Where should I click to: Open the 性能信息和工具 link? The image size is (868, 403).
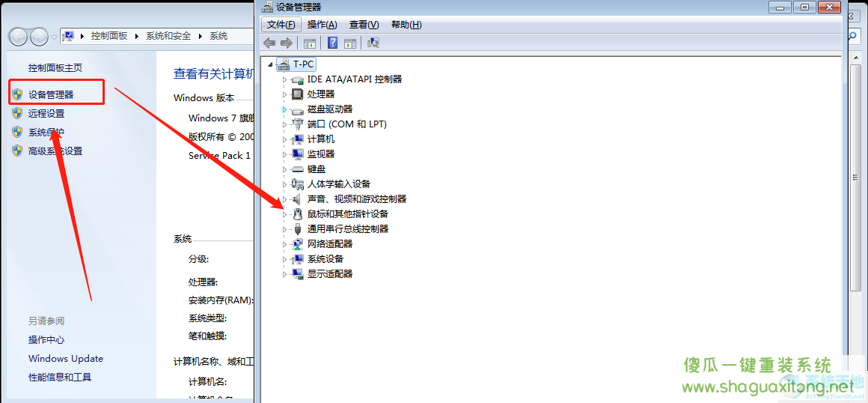pos(60,378)
